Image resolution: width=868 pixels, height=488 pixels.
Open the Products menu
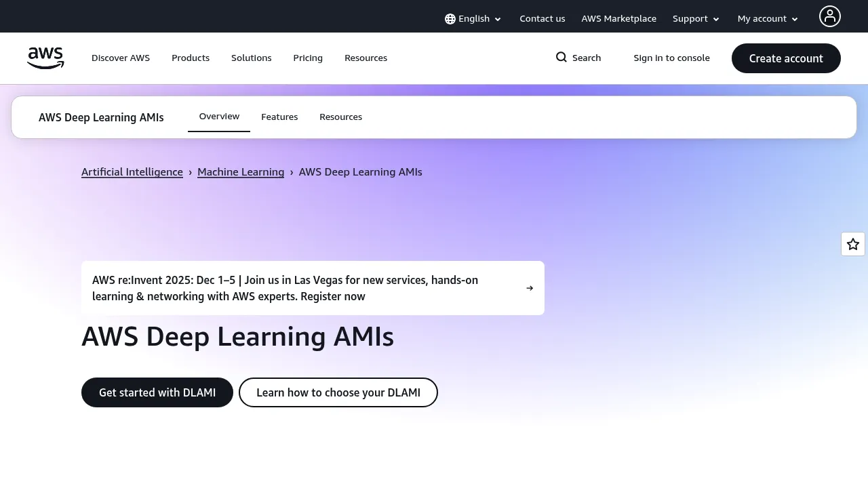click(191, 58)
